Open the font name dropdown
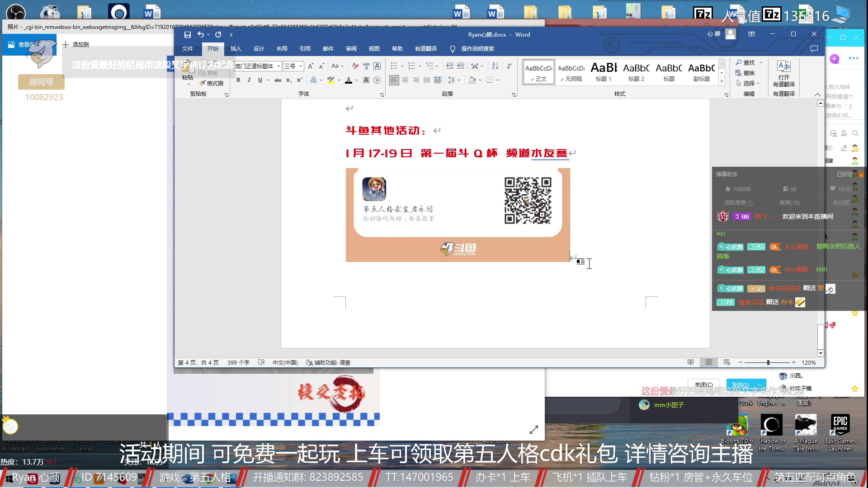 coord(279,66)
